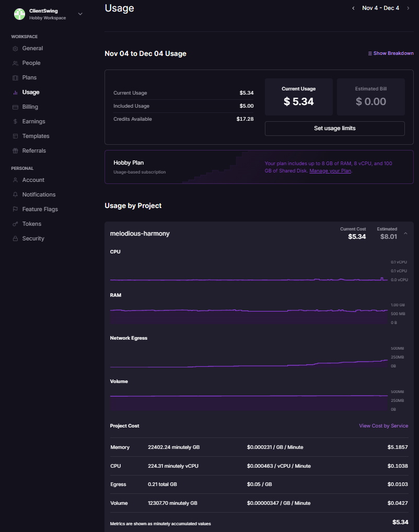The image size is (419, 532).
Task: Go to the next billing period arrow
Action: [408, 8]
